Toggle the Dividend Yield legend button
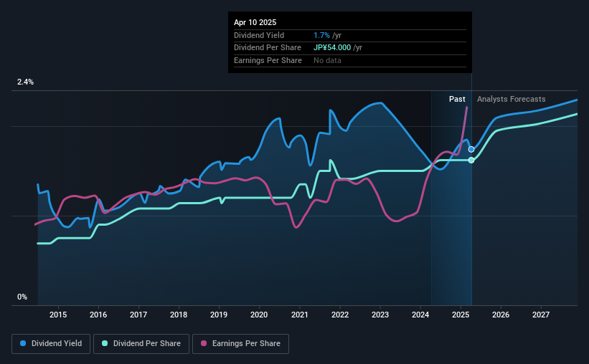Viewport: 589px width, 364px height. pos(51,344)
